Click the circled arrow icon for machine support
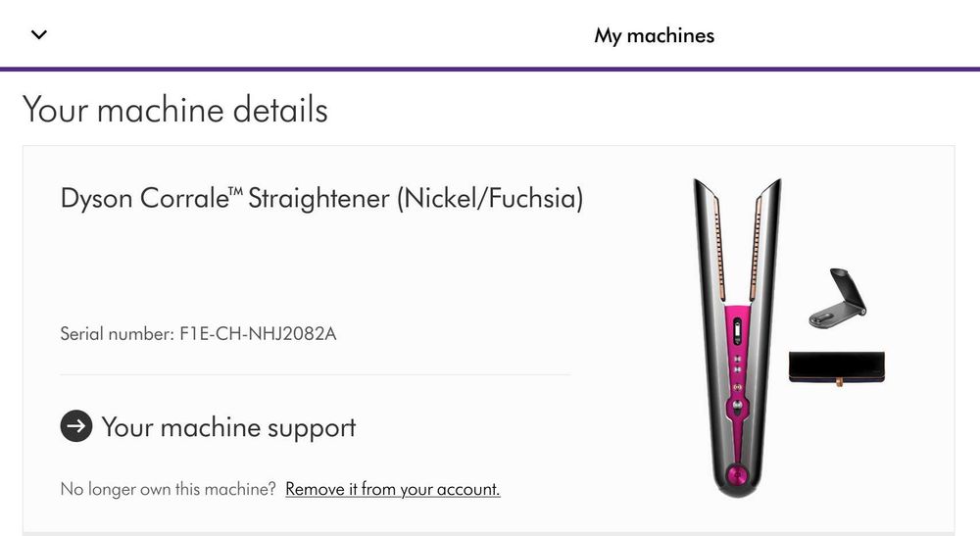The width and height of the screenshot is (980, 536). coord(76,426)
